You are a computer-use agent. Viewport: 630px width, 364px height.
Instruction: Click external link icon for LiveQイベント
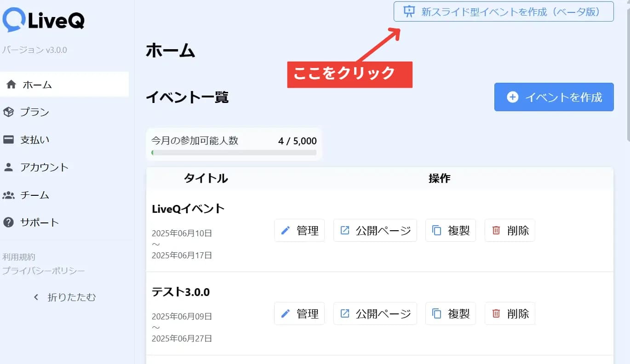344,230
